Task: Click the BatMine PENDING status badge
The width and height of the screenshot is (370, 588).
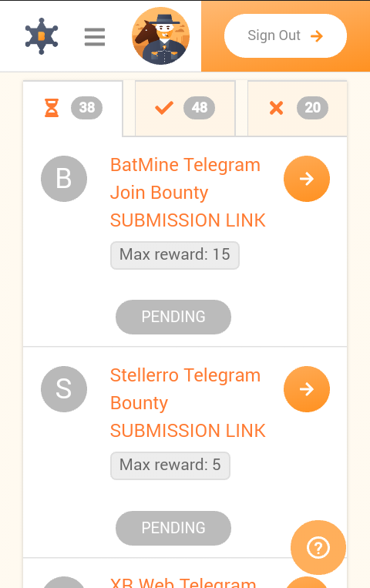Action: pyautogui.click(x=173, y=317)
